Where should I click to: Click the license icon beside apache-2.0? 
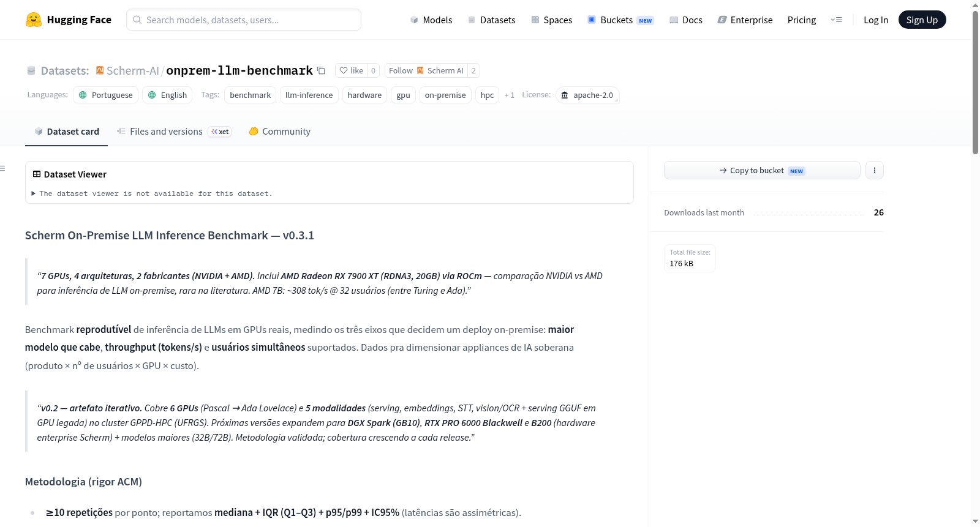coord(565,95)
